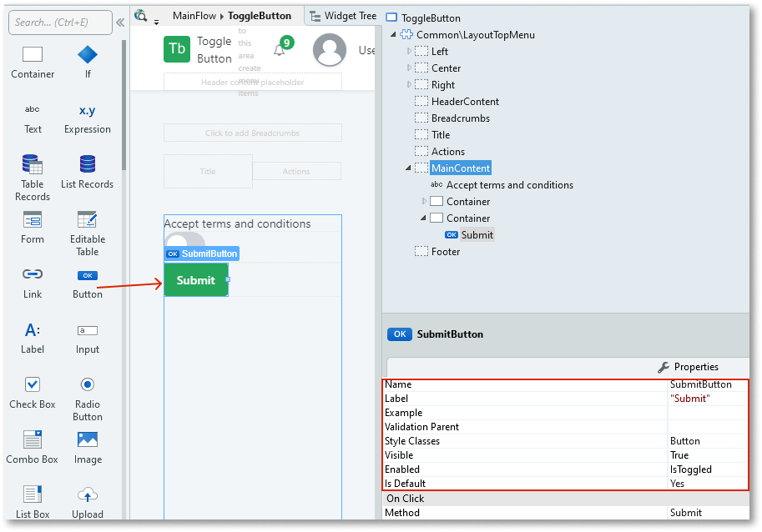Screen dimensions: 762x532
Task: Select the Radio Button widget
Action: tap(88, 384)
